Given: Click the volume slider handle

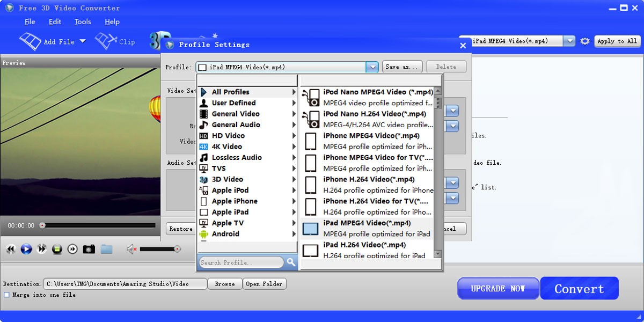Looking at the screenshot, I should coord(177,249).
